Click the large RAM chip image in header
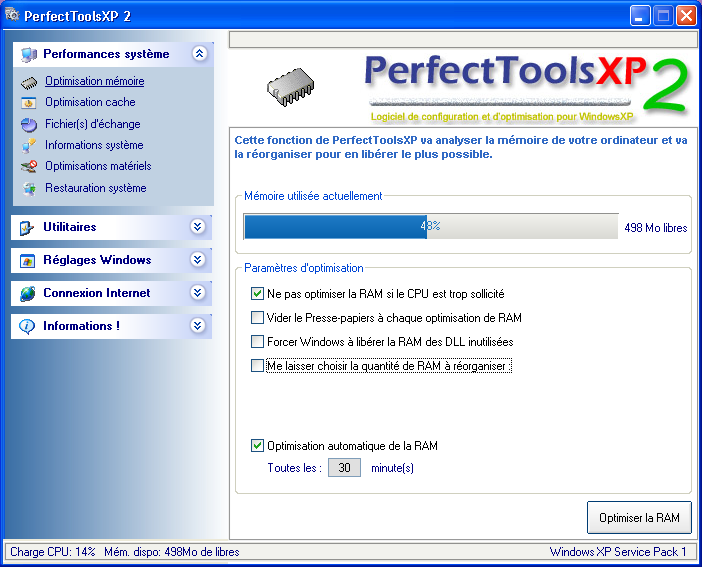The image size is (702, 567). tap(291, 87)
